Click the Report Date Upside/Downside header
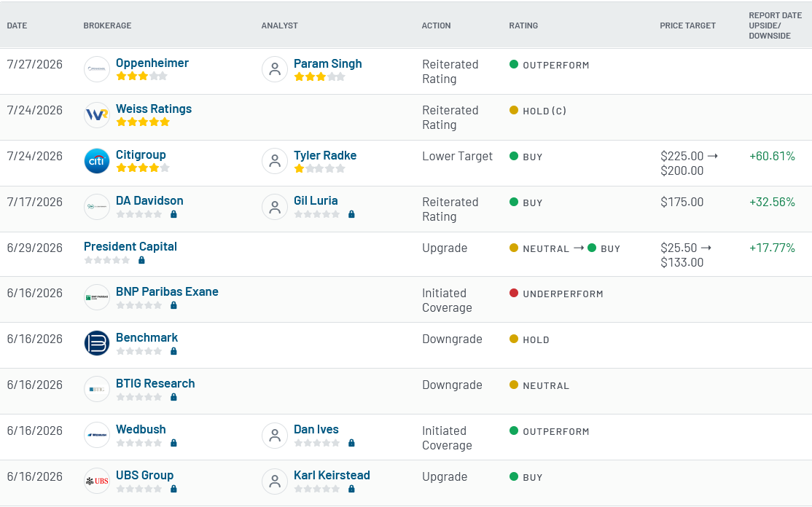The width and height of the screenshot is (812, 507). coord(776,25)
